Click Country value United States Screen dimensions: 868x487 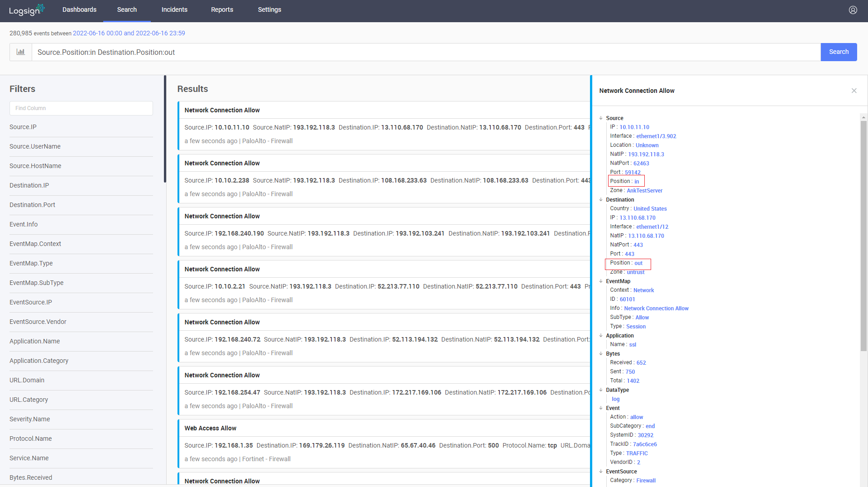tap(650, 209)
